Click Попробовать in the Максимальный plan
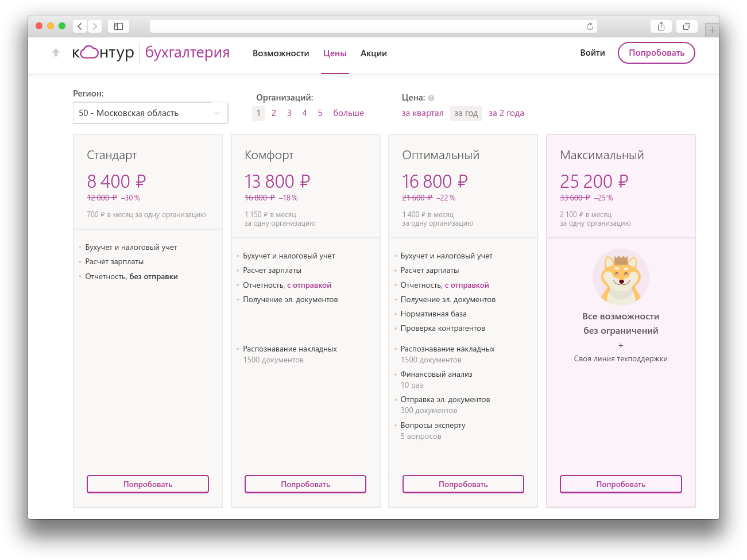The height and width of the screenshot is (560, 747). click(x=621, y=484)
